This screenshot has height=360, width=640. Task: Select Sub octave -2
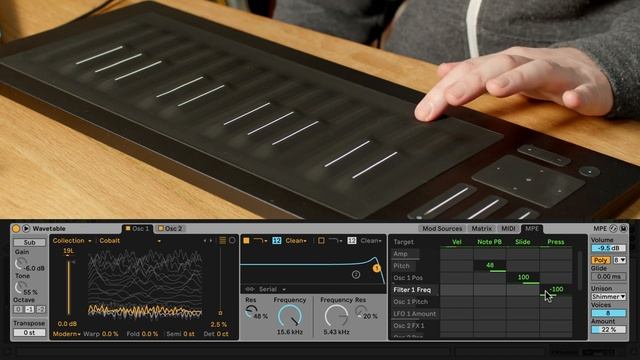pyautogui.click(x=41, y=309)
